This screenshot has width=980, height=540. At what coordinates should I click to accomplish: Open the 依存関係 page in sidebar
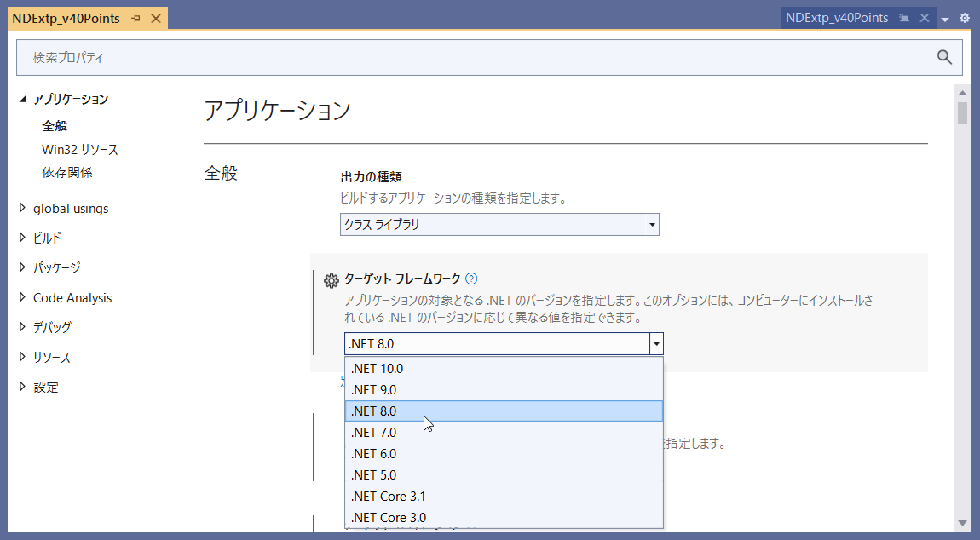tap(67, 173)
